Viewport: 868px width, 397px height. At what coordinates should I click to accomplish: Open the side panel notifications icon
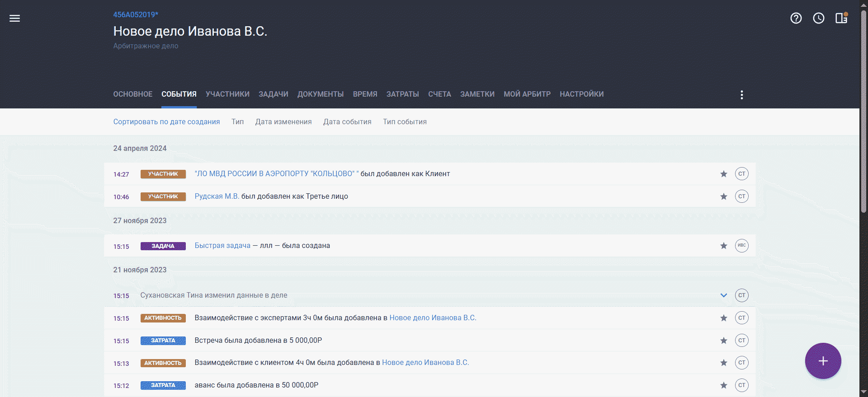click(x=841, y=18)
